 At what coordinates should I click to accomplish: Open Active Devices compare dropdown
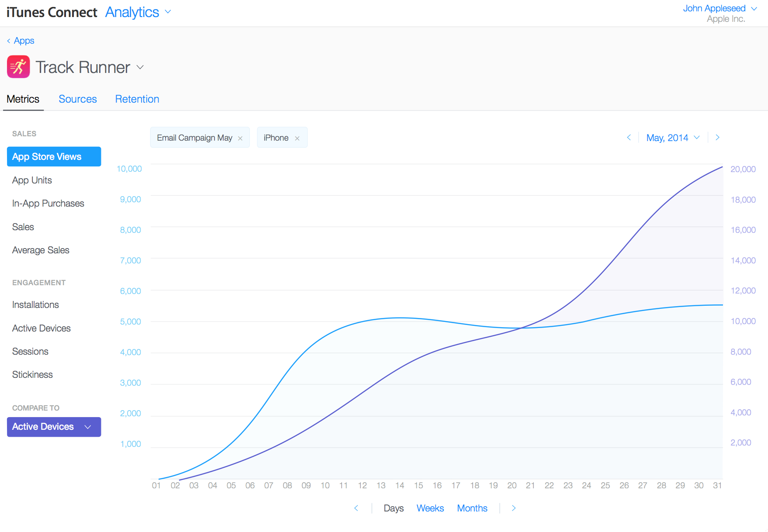[x=54, y=427]
